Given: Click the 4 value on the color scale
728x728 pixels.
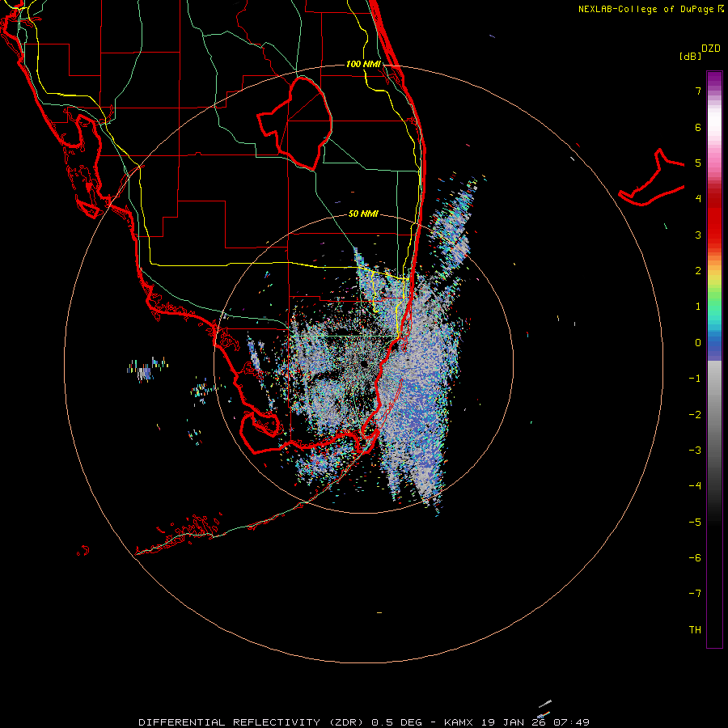Looking at the screenshot, I should coord(698,199).
